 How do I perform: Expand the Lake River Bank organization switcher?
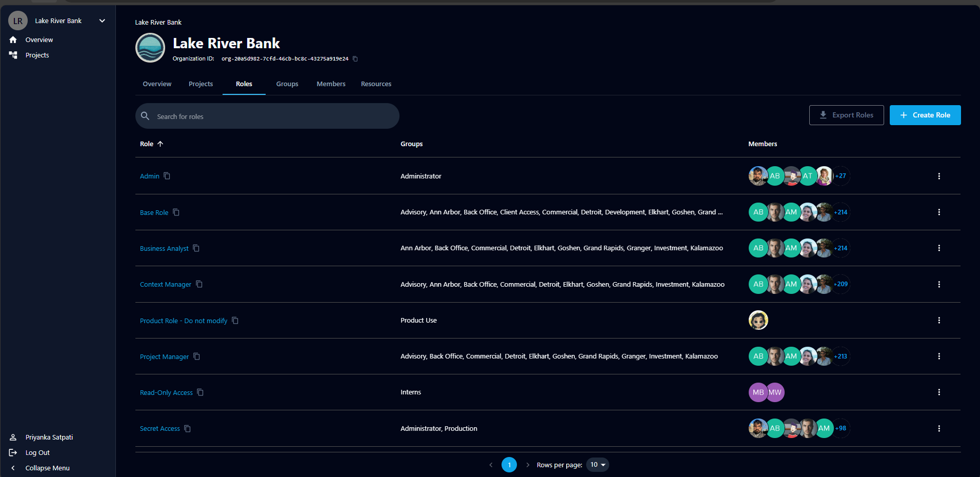pyautogui.click(x=102, y=21)
